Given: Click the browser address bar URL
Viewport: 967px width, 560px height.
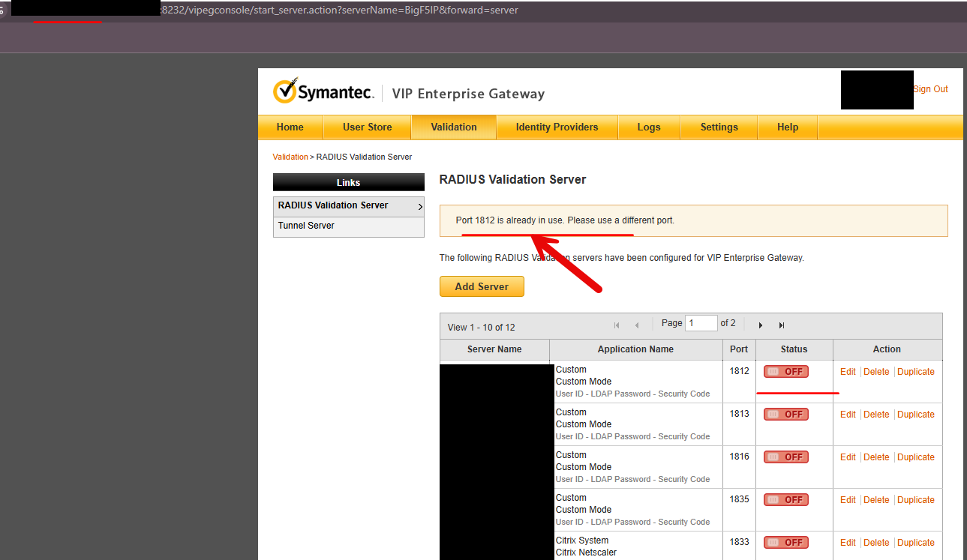Looking at the screenshot, I should pos(339,10).
